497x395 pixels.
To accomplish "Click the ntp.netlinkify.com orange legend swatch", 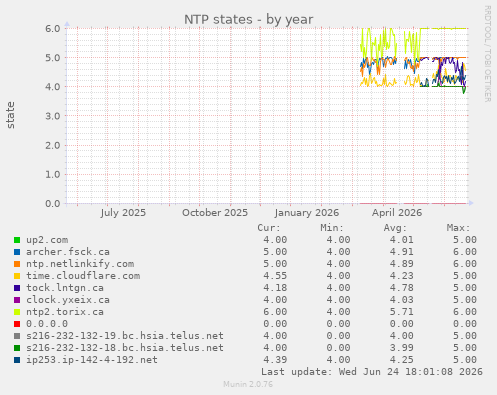I will point(17,264).
